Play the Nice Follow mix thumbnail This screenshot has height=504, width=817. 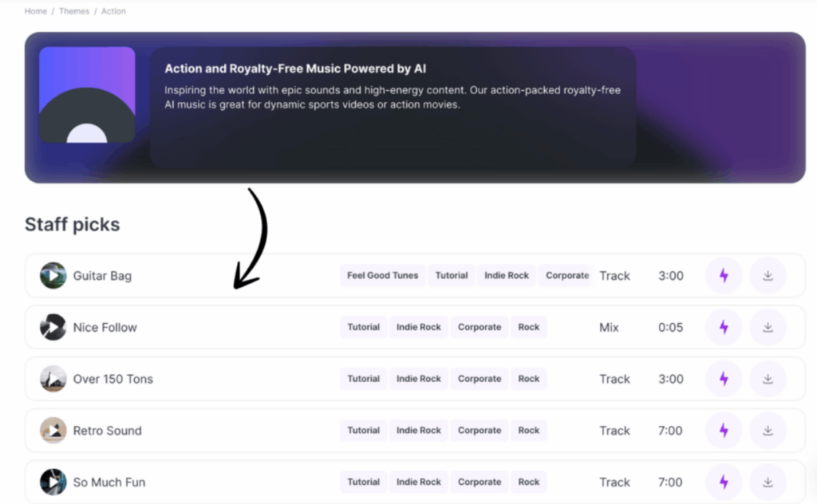click(53, 327)
